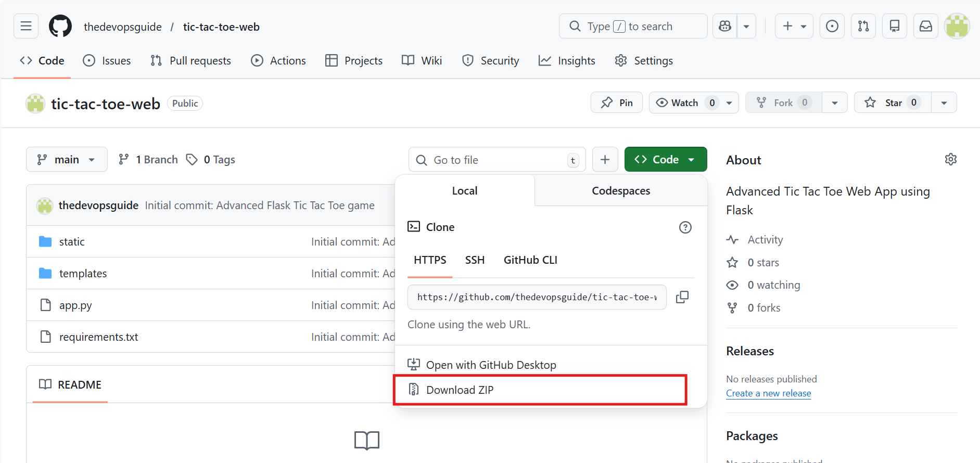Open the notifications inbox icon
Viewport: 980px width, 463px height.
coord(926,26)
